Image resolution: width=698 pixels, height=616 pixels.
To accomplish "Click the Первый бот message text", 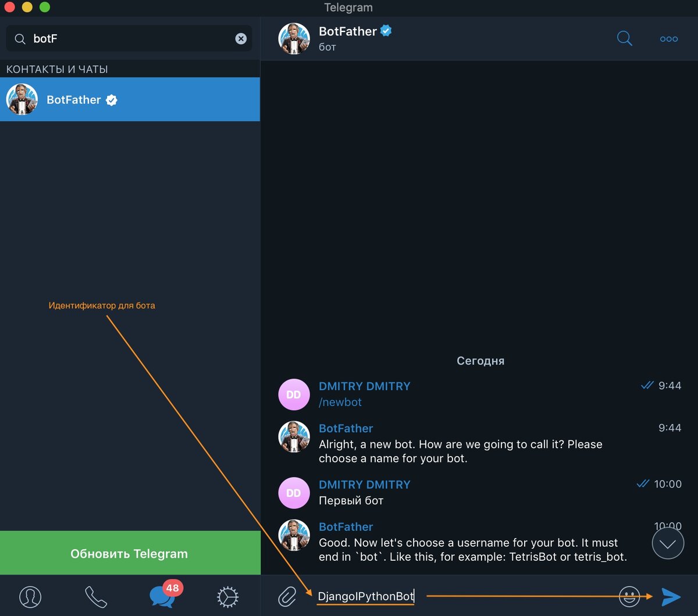I will coord(351,500).
